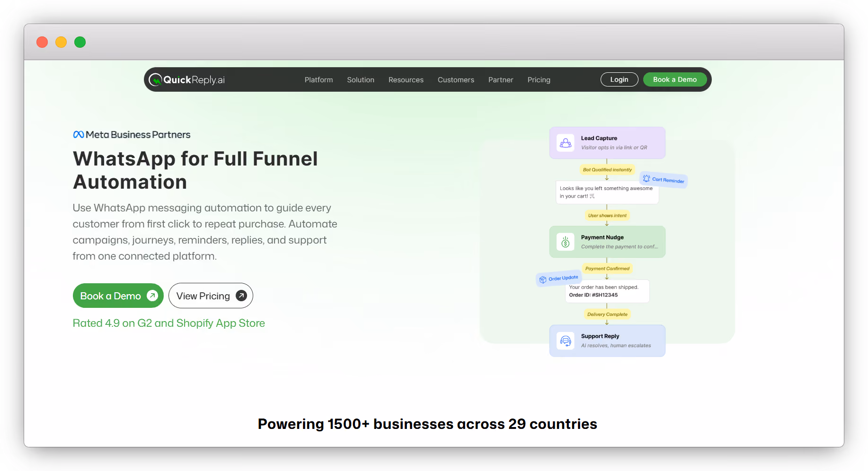
Task: Click the Lead Capture people icon
Action: tap(566, 143)
